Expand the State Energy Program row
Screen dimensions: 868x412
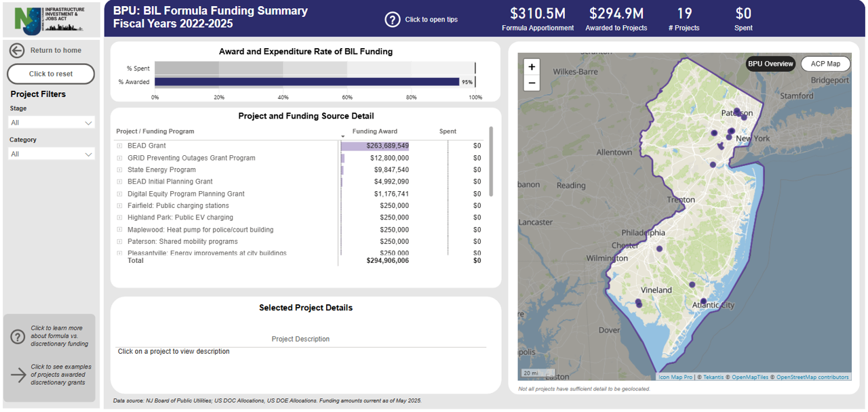(x=119, y=170)
